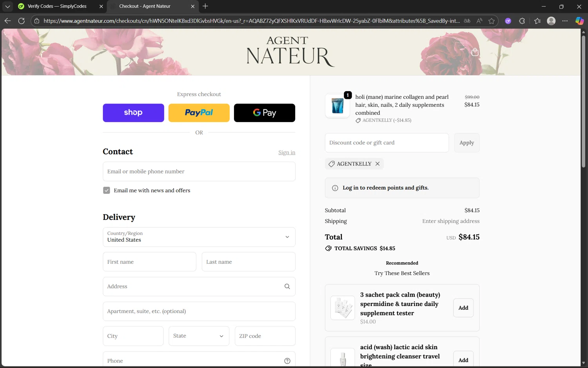Click the address search magnifier icon
Screen dimensions: 588x368
click(x=287, y=286)
